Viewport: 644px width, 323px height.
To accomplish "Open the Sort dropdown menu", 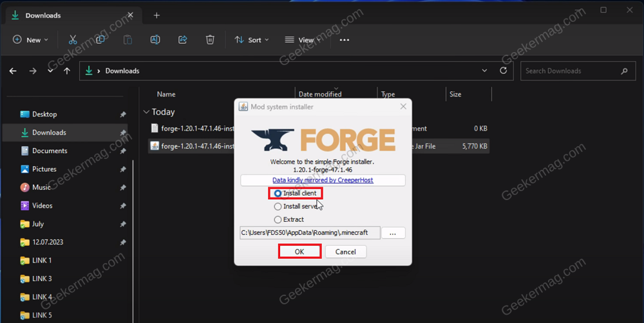I will [252, 40].
